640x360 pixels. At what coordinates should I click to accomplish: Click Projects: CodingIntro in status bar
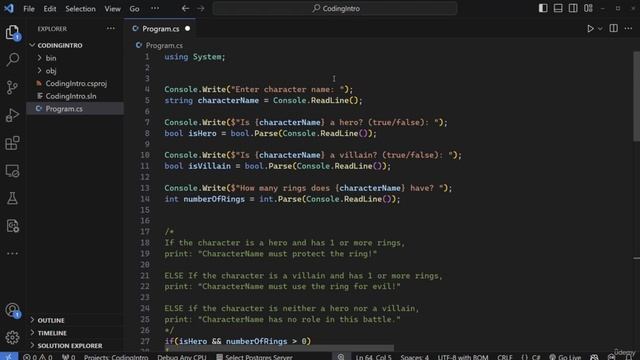pos(116,357)
